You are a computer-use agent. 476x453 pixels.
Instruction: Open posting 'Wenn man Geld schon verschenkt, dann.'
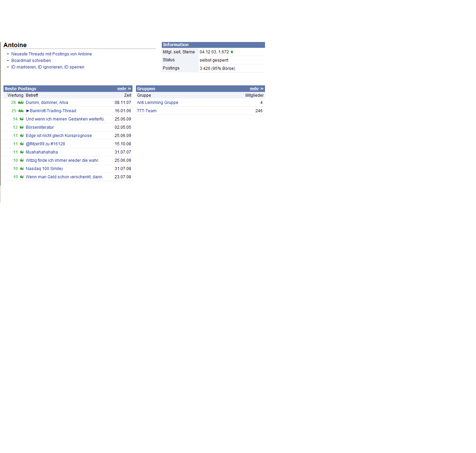(64, 177)
